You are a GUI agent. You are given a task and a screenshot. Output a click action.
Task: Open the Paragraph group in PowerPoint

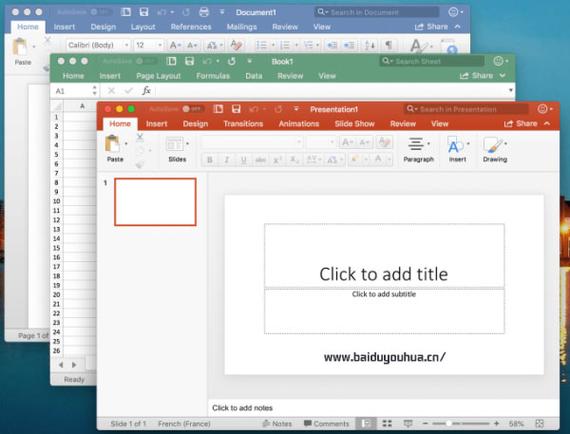418,149
